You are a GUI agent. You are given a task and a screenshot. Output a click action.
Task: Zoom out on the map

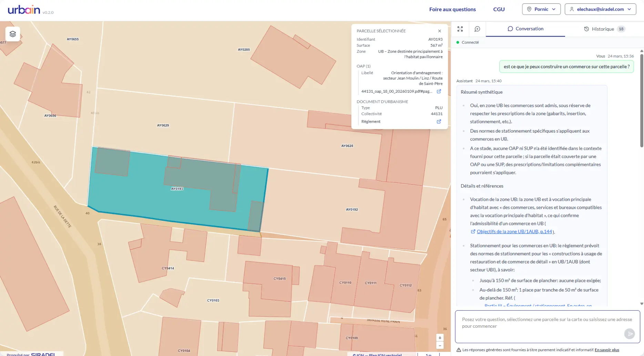click(440, 345)
